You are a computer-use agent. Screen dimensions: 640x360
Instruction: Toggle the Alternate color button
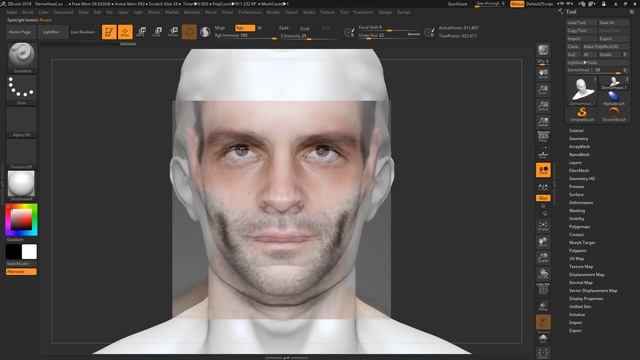(x=21, y=271)
